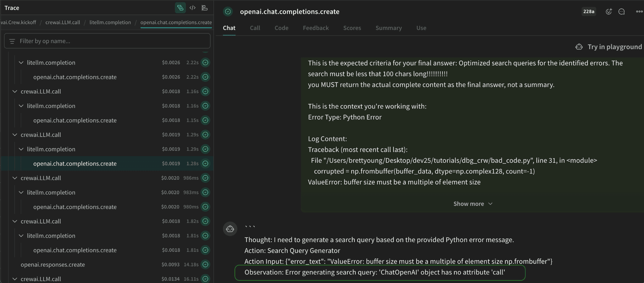644x283 pixels.
Task: Collapse the litellm.completion 1.81s node
Action: click(x=21, y=236)
